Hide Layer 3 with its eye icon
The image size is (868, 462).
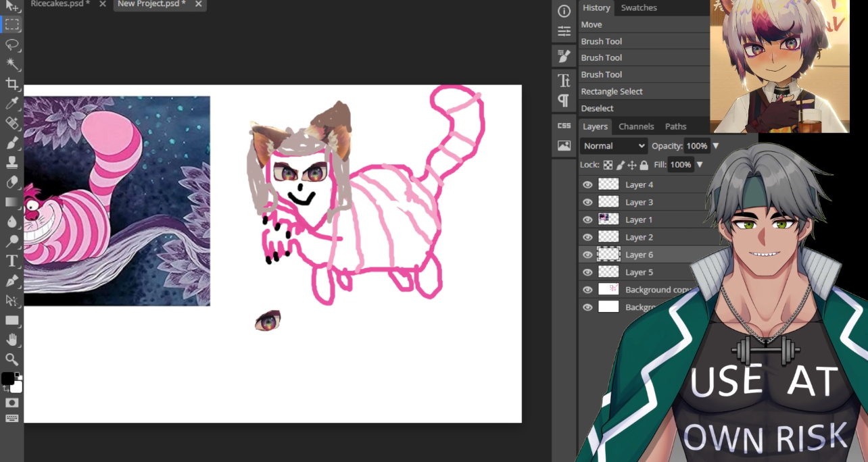(587, 202)
